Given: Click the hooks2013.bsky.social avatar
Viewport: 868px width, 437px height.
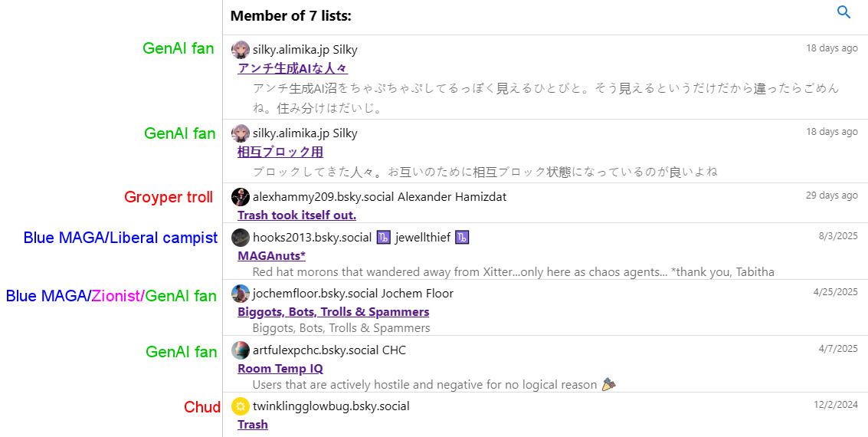Looking at the screenshot, I should point(241,238).
